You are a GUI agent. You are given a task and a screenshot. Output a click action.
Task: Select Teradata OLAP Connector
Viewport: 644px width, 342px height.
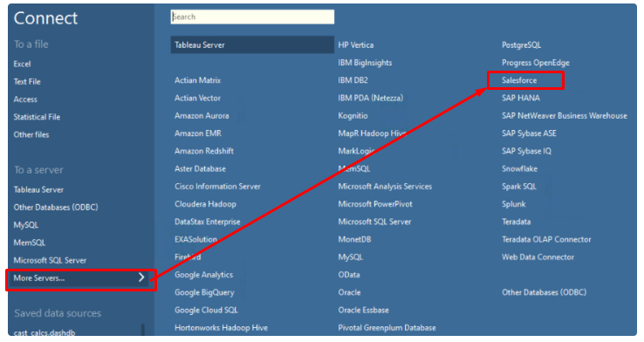point(546,239)
